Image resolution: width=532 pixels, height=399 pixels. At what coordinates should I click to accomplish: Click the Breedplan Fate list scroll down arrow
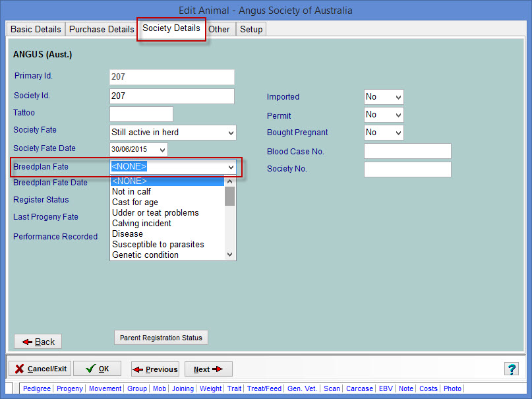click(229, 255)
